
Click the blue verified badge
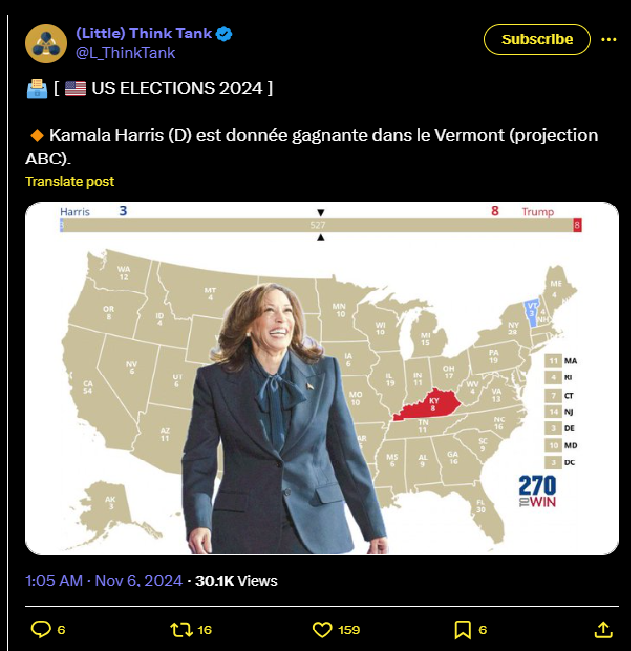point(226,34)
